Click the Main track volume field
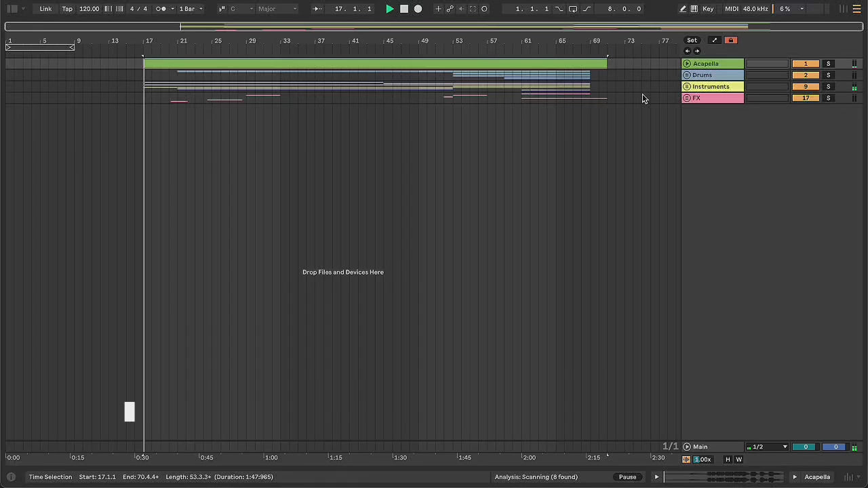The width and height of the screenshot is (868, 488). pyautogui.click(x=805, y=447)
